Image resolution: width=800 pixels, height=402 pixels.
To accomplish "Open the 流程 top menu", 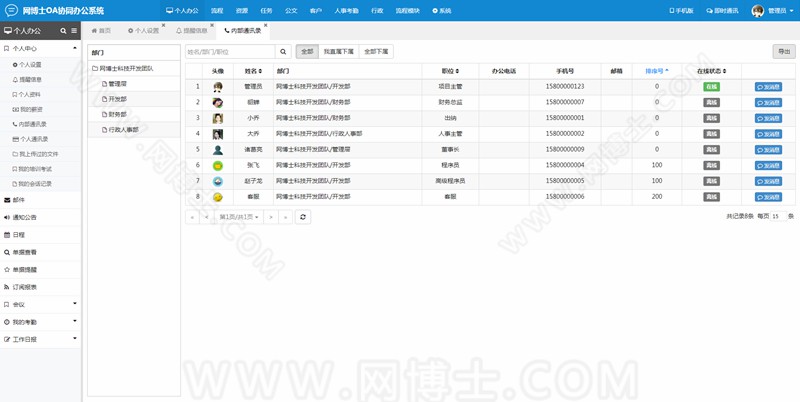I will (217, 11).
